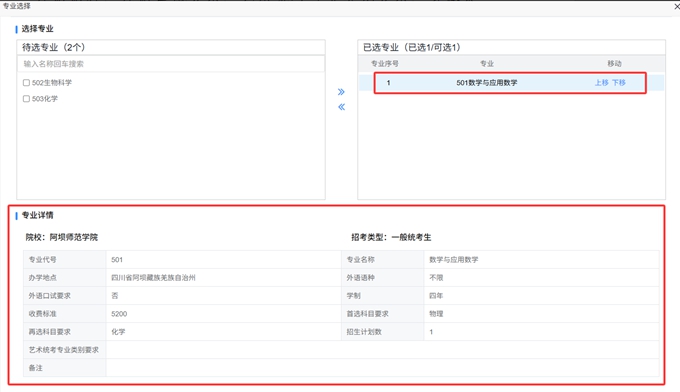Click the 办学地点 value 四川省阿坝藏族羌族自治州
The image size is (680, 392).
pyautogui.click(x=153, y=278)
